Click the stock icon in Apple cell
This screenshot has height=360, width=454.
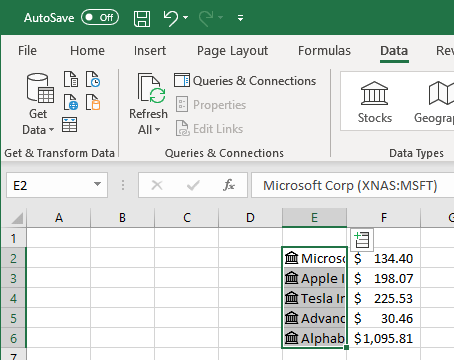pyautogui.click(x=292, y=278)
